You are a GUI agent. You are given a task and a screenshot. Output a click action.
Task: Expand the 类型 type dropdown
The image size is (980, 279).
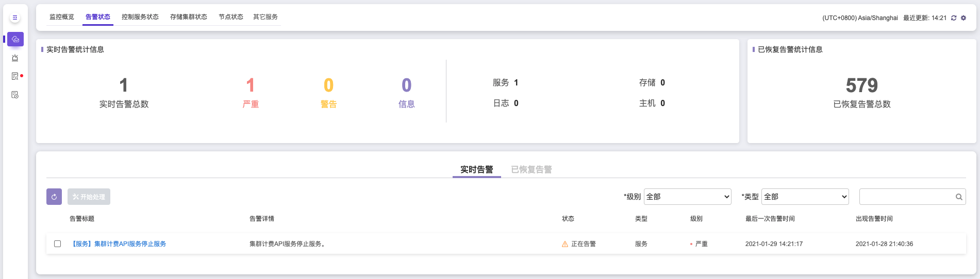(x=805, y=197)
